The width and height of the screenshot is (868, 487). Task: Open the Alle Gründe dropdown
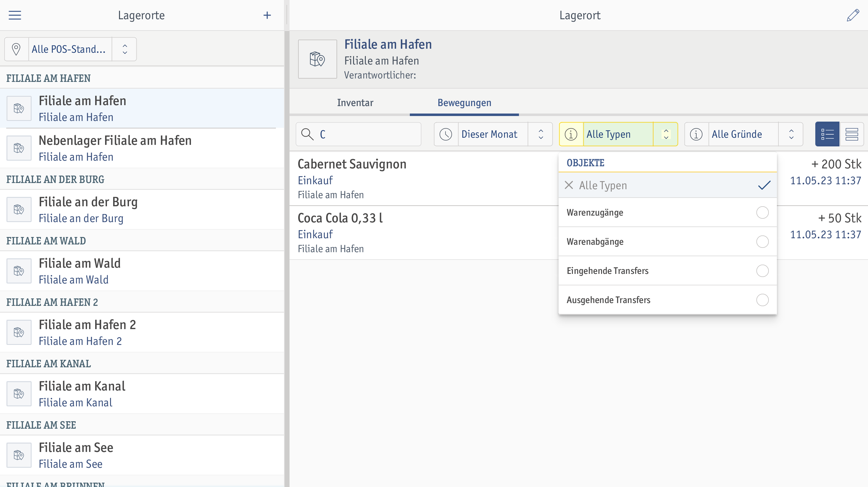(744, 134)
